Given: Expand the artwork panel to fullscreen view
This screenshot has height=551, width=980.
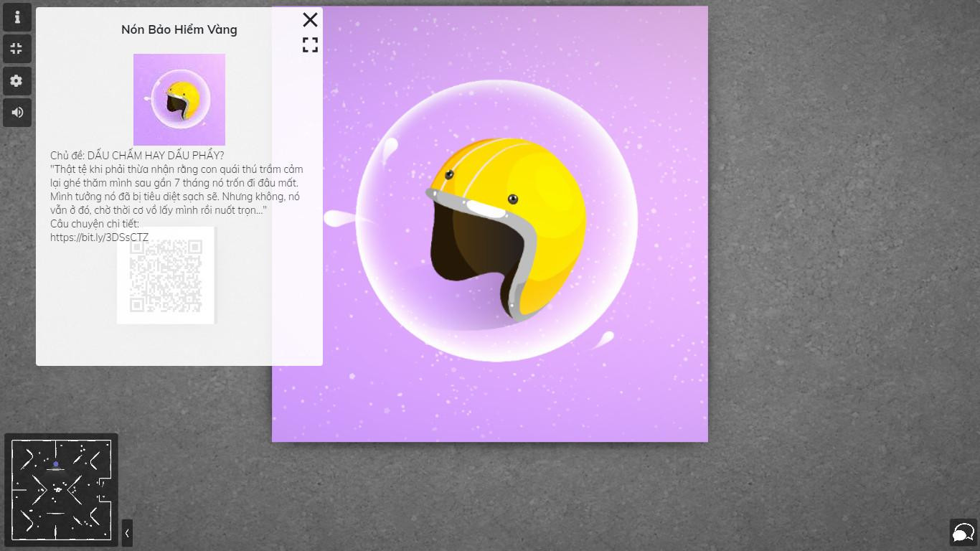Looking at the screenshot, I should (x=310, y=45).
